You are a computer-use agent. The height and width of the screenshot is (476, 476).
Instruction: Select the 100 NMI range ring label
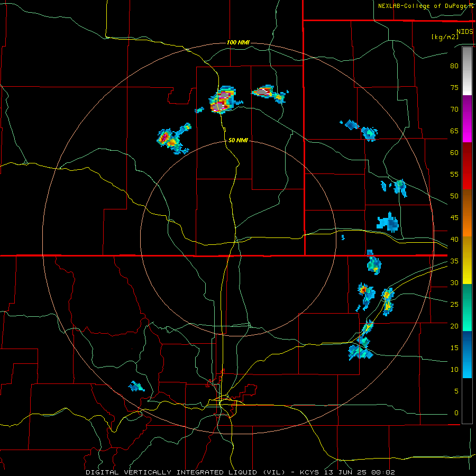point(238,42)
